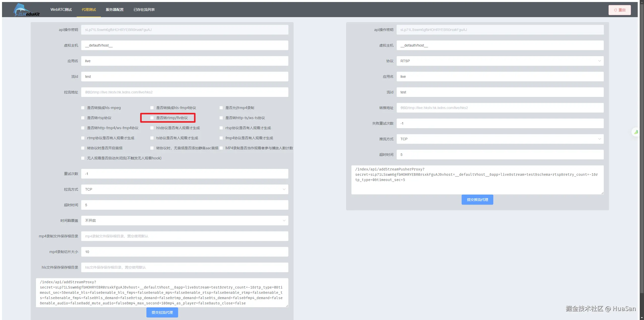The height and width of the screenshot is (320, 644).
Task: Check 无人观看是否自动关闭流 option
Action: (x=83, y=158)
